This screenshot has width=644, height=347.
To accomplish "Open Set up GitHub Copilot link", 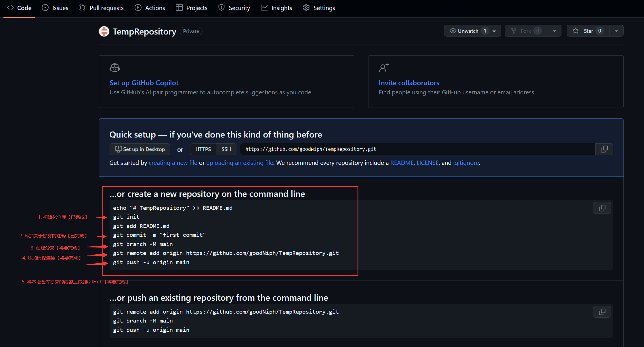I will [144, 83].
